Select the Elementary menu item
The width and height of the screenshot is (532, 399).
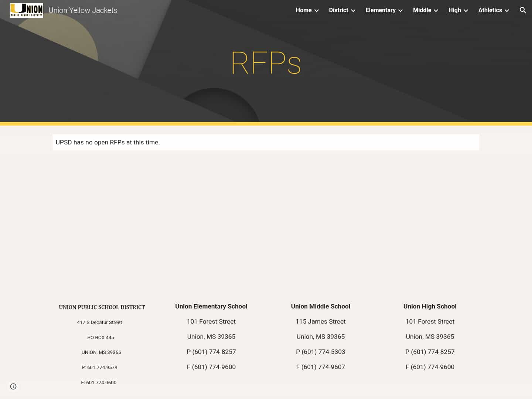pos(381,10)
